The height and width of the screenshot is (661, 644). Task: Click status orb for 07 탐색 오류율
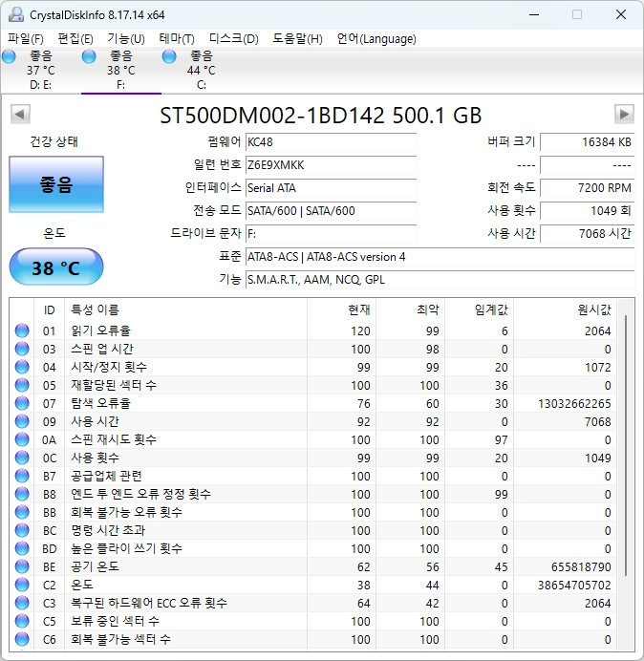(x=22, y=403)
